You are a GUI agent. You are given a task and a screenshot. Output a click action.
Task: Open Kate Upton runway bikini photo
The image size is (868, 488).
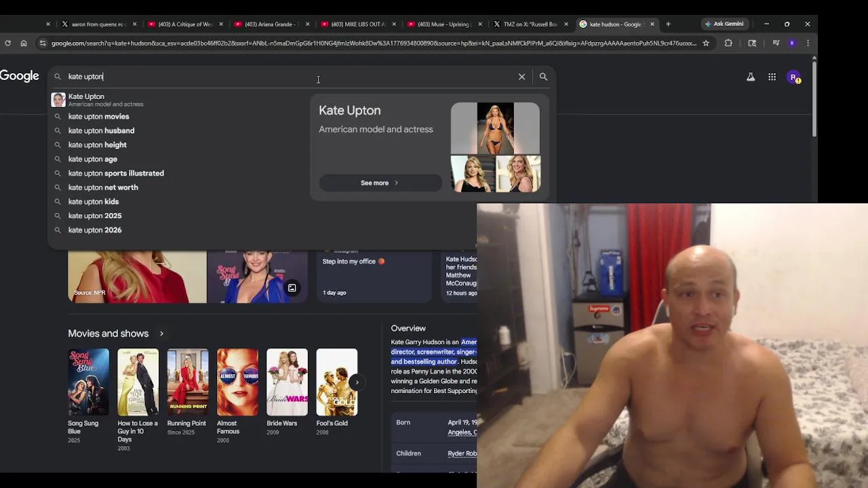click(x=495, y=128)
